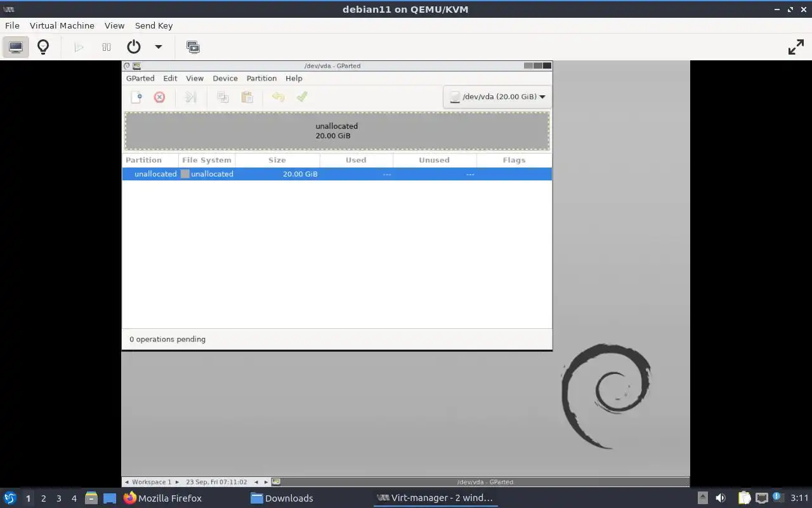Image resolution: width=812 pixels, height=508 pixels.
Task: Open virt-manager's View menu
Action: point(114,25)
